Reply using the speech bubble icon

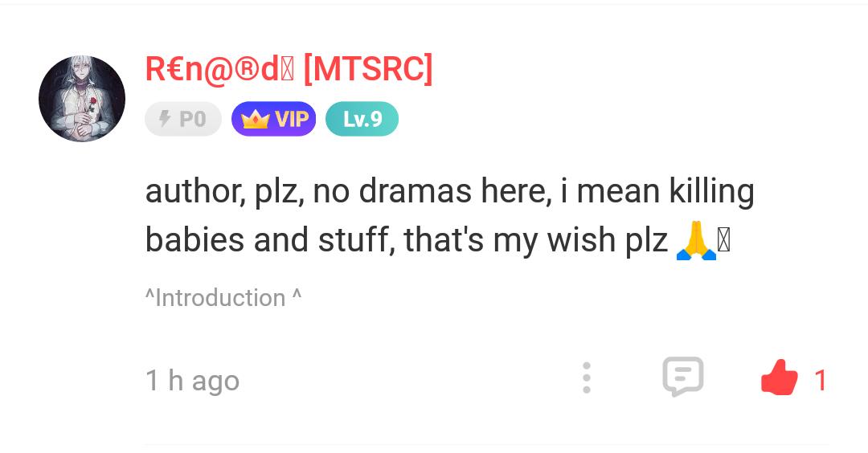[682, 377]
